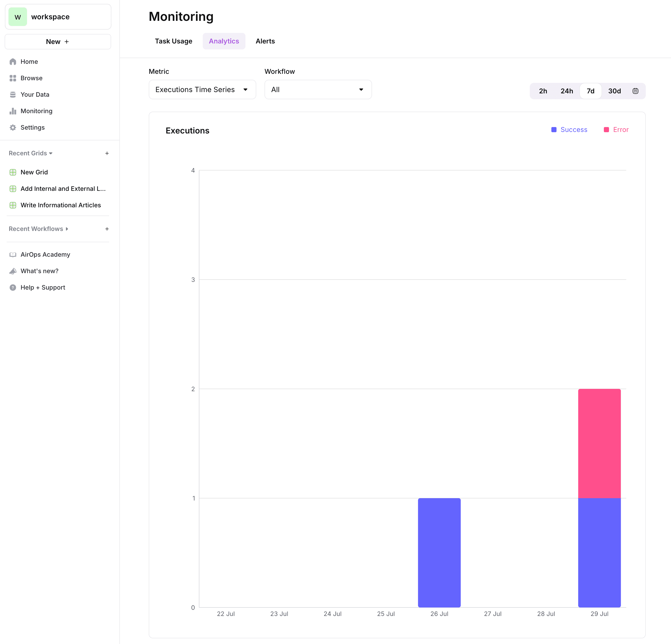The height and width of the screenshot is (644, 671).
Task: Open the Metric dropdown
Action: pos(202,90)
